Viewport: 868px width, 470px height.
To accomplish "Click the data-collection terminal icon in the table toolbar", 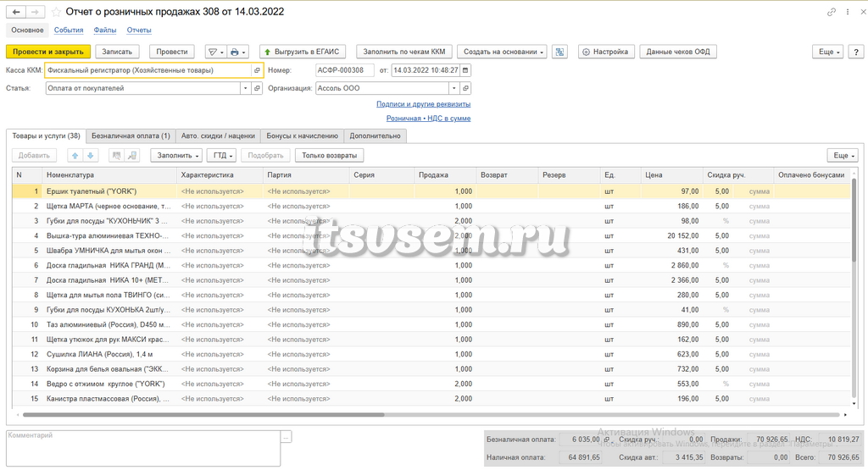I will coord(132,156).
